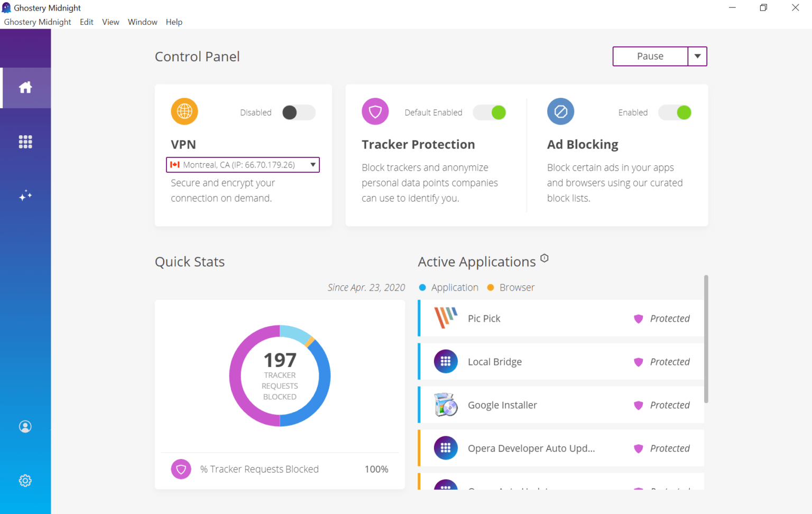Open the account profile sidebar icon
Image resolution: width=812 pixels, height=514 pixels.
click(25, 426)
